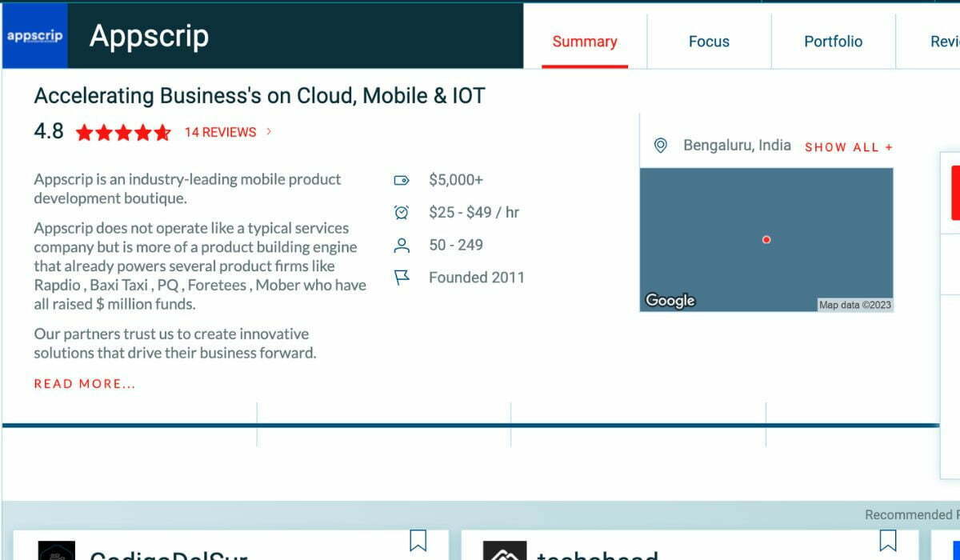Click the price tag icon beside $5,000+
This screenshot has width=960, height=560.
[x=402, y=179]
